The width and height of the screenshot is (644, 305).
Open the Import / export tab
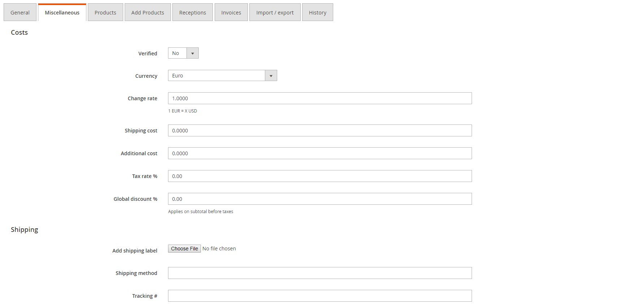[x=275, y=12]
